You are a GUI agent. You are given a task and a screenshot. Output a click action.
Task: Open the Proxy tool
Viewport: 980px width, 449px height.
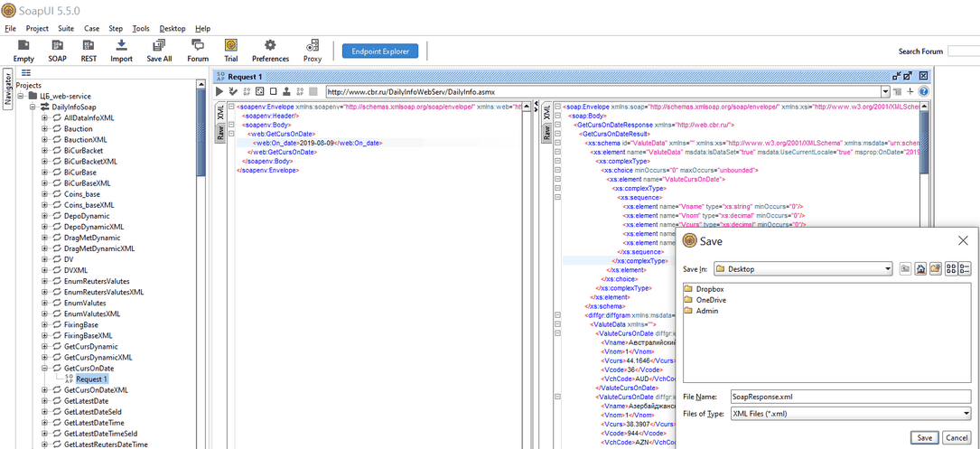point(313,51)
